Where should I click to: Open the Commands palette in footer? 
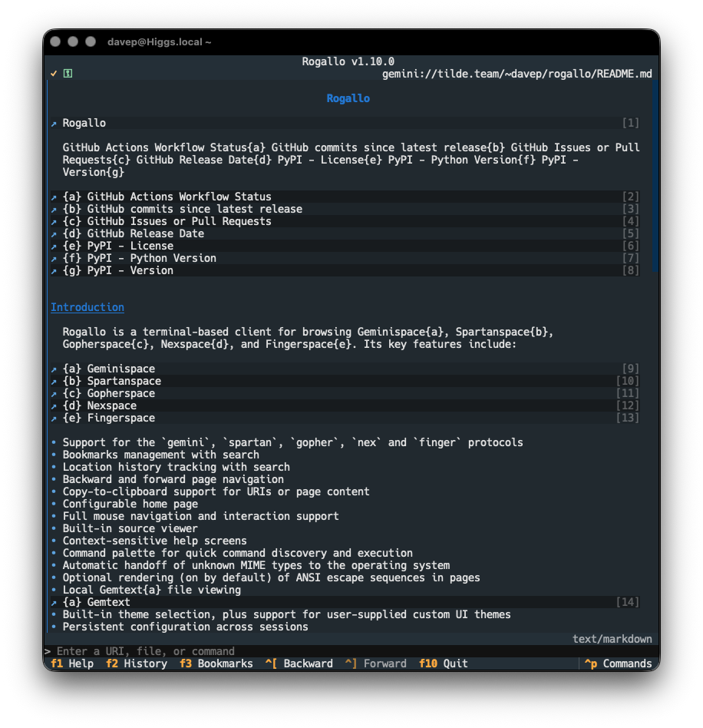(618, 663)
